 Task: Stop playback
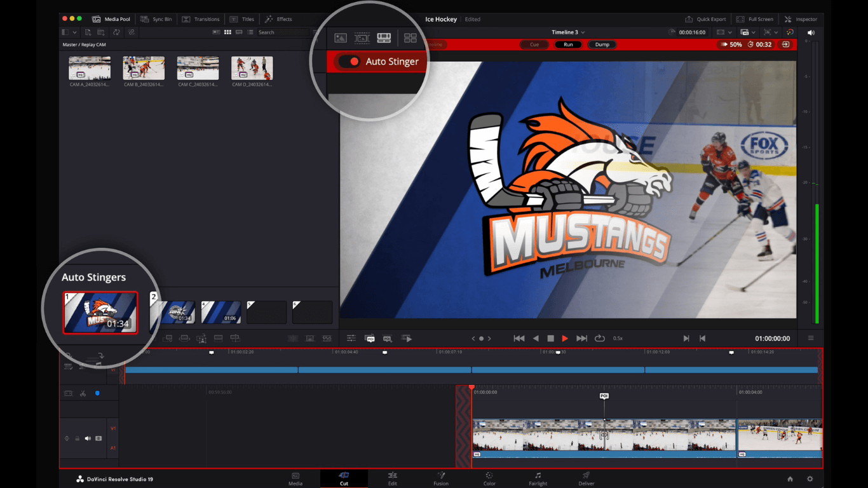pyautogui.click(x=550, y=339)
